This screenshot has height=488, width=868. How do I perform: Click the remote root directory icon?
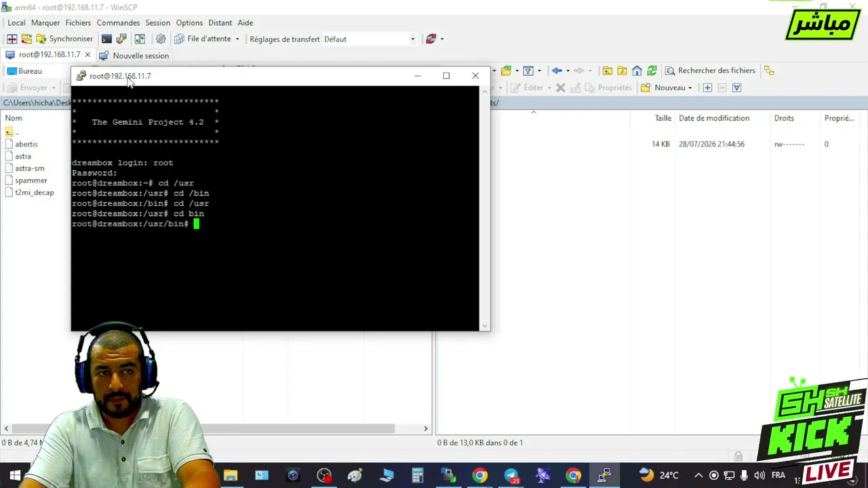[622, 70]
